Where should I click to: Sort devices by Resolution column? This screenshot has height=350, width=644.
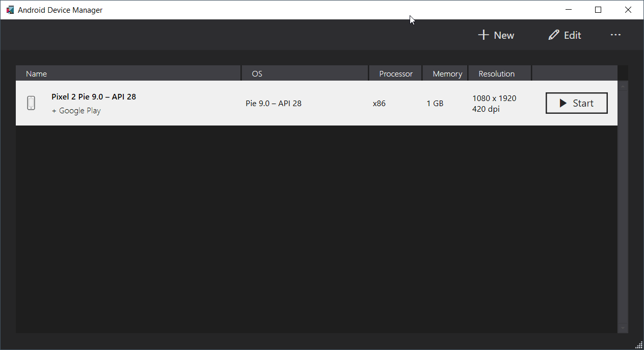(500, 73)
